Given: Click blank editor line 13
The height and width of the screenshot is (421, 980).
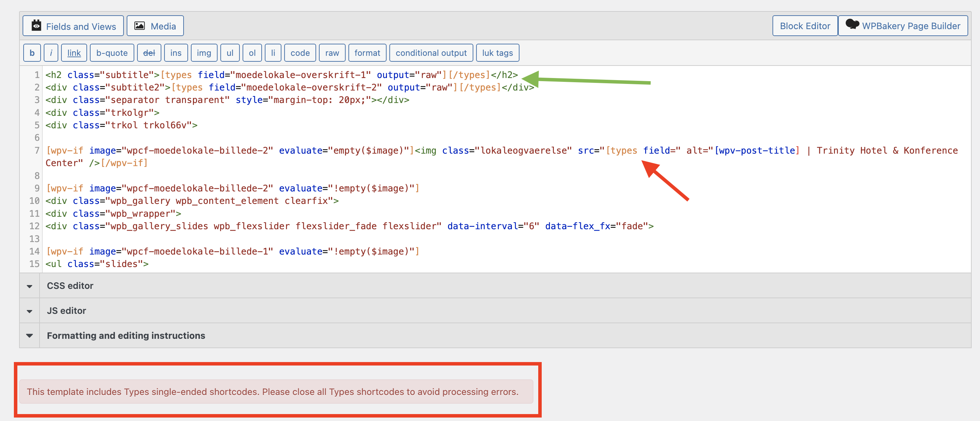Looking at the screenshot, I should point(506,239).
